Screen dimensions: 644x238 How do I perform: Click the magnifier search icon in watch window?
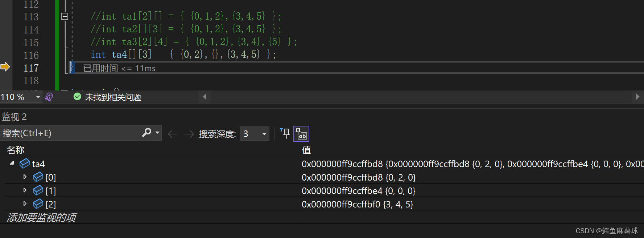147,133
